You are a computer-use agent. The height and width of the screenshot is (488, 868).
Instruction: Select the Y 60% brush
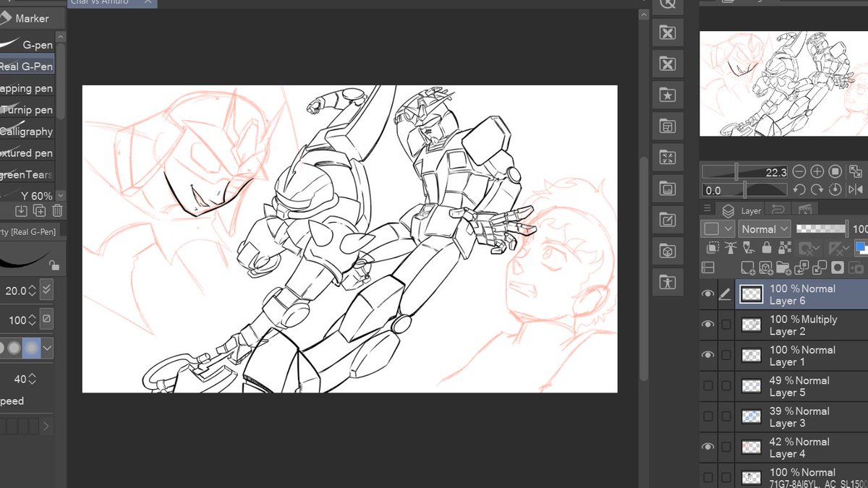[x=27, y=196]
